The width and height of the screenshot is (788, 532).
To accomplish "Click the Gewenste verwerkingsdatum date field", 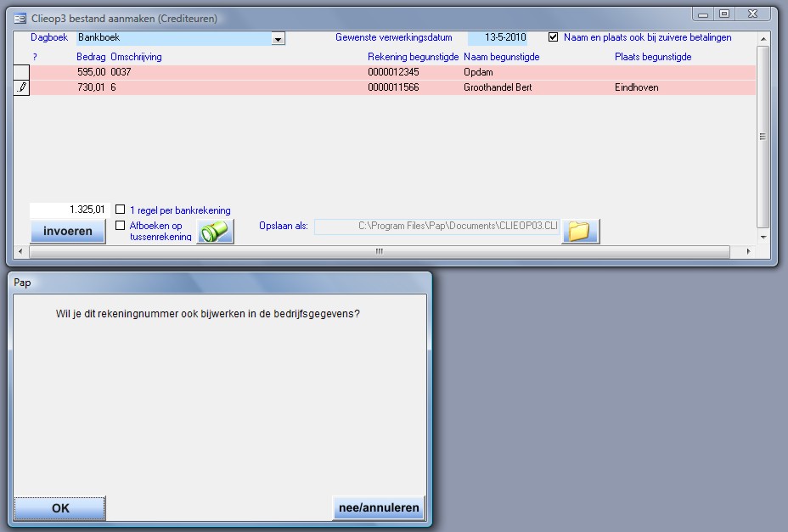I will [x=497, y=37].
